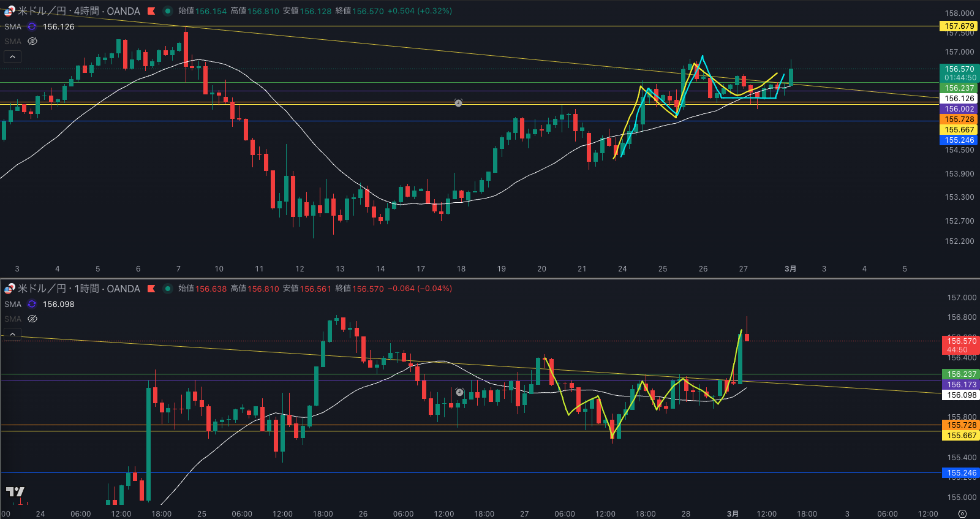Click the red flag icon on 4時間 chart
The image size is (980, 519).
[151, 11]
